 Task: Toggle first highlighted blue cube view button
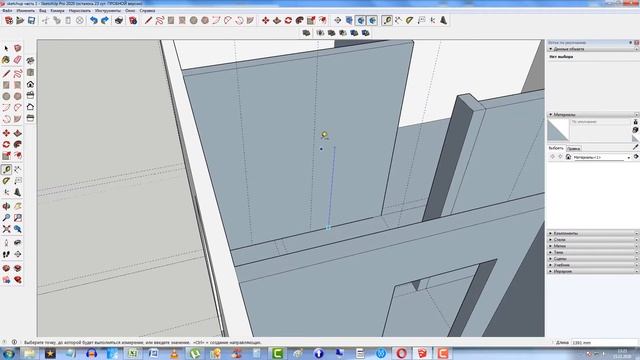tap(360, 20)
